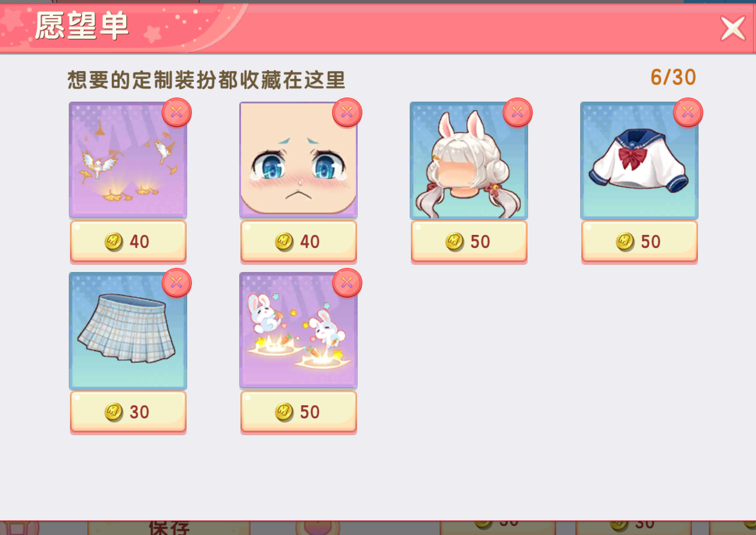
Task: Buy the crying face for 40 coins
Action: pos(298,241)
